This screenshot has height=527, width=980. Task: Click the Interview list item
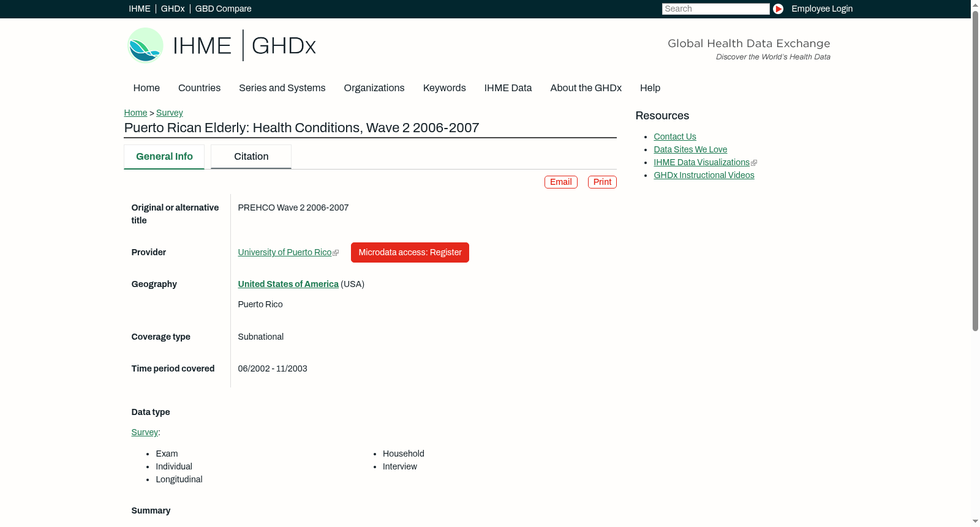click(x=400, y=466)
